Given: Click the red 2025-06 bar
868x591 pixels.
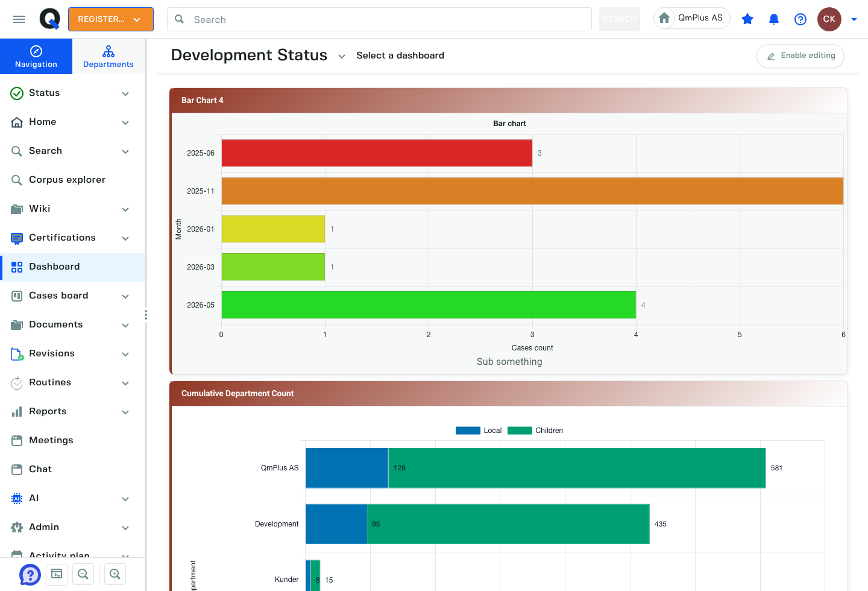Looking at the screenshot, I should point(377,153).
